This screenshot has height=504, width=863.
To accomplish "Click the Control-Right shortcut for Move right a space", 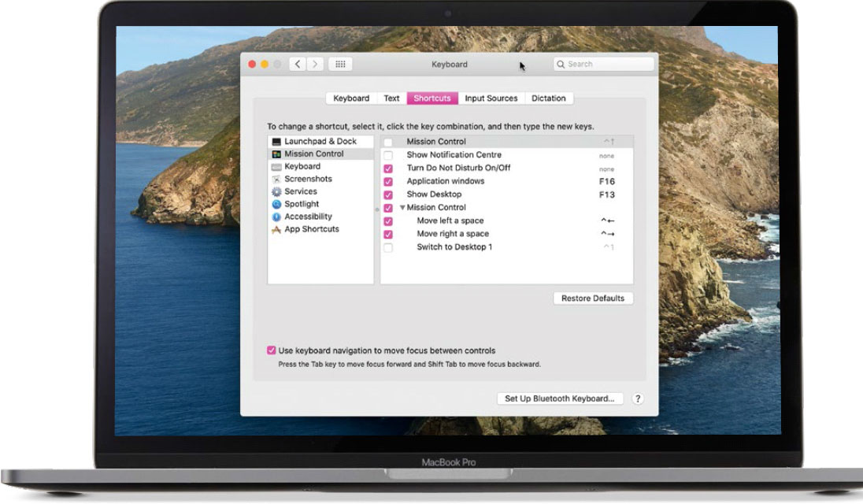I will pyautogui.click(x=608, y=234).
